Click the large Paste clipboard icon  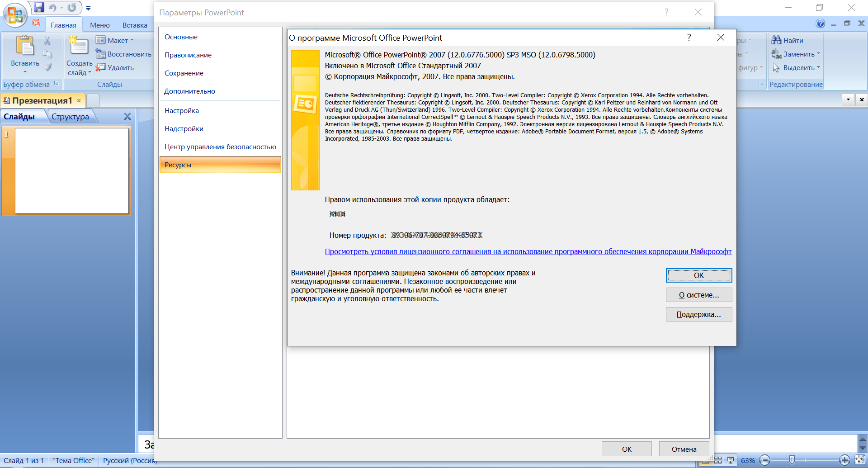(x=25, y=46)
